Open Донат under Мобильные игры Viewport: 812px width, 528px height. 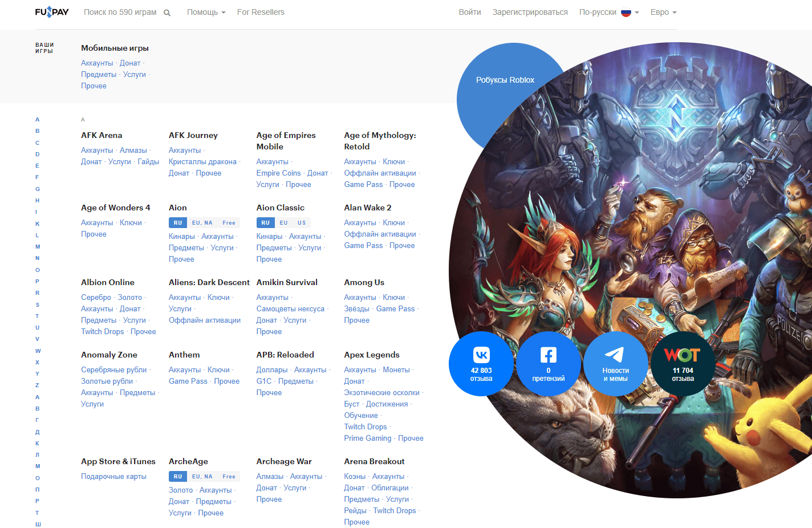point(130,63)
